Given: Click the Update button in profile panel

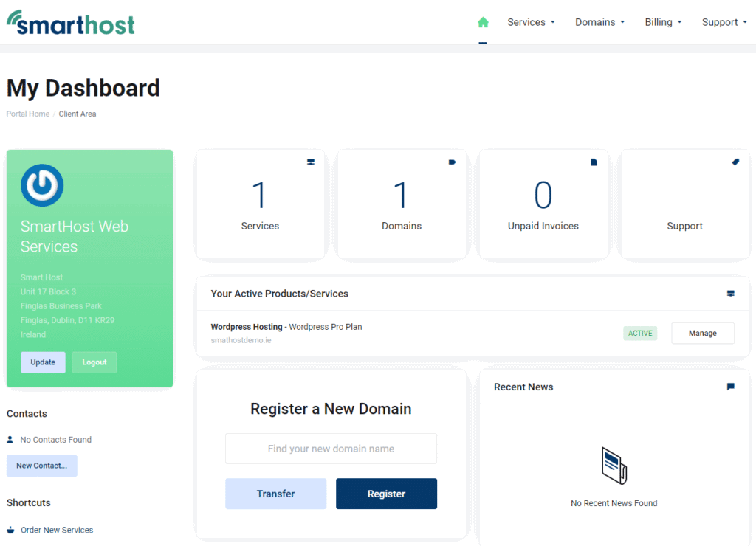Looking at the screenshot, I should coord(43,362).
